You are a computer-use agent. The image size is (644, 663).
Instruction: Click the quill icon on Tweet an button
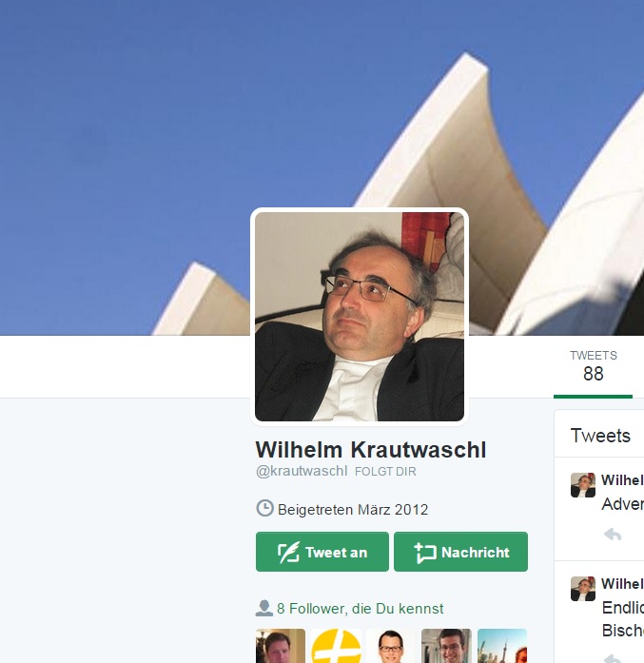pos(289,552)
